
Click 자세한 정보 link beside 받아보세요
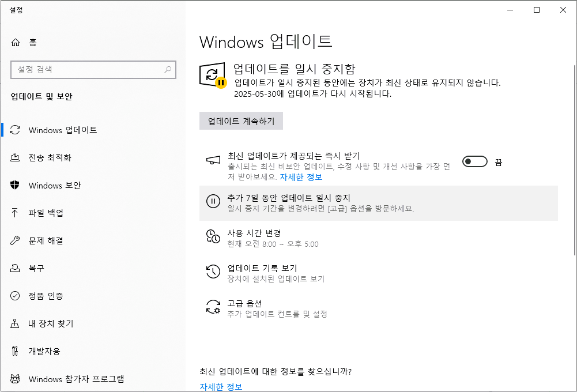point(301,177)
